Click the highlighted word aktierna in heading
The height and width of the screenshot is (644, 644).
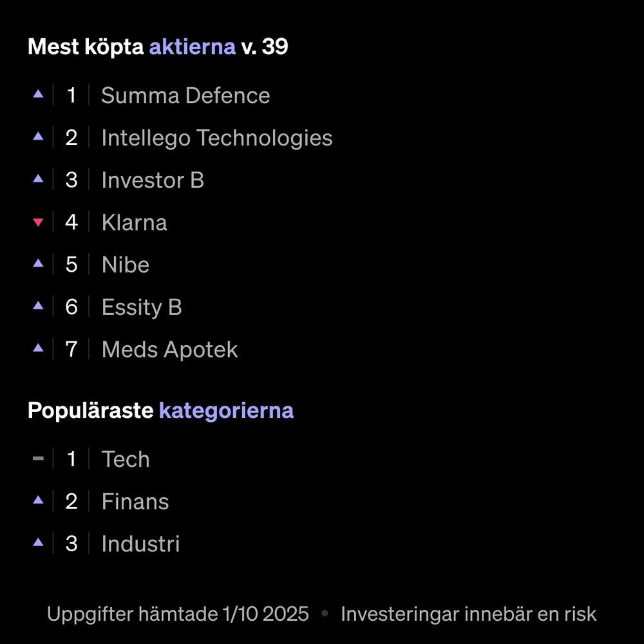pos(192,46)
